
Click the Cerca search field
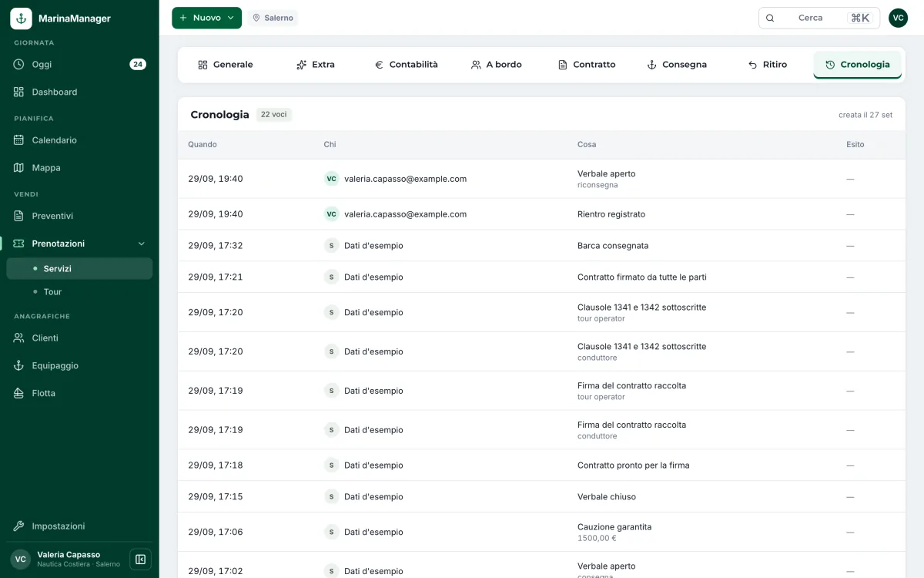click(819, 18)
